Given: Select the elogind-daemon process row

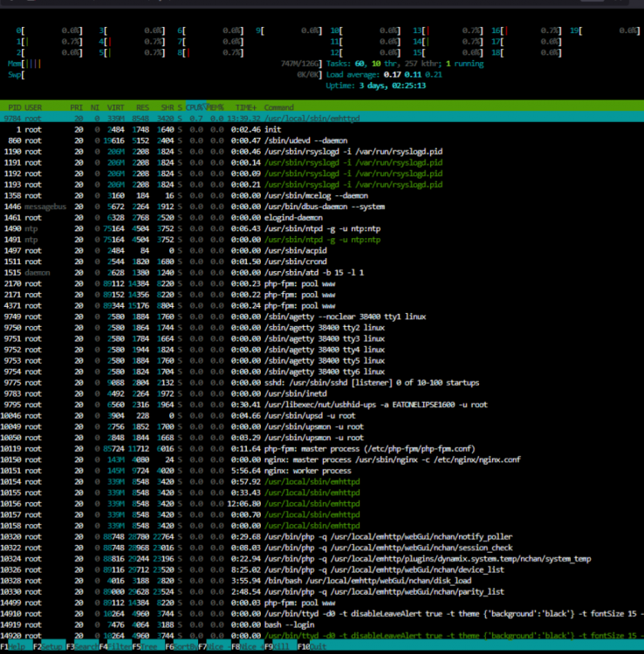Looking at the screenshot, I should point(322,218).
